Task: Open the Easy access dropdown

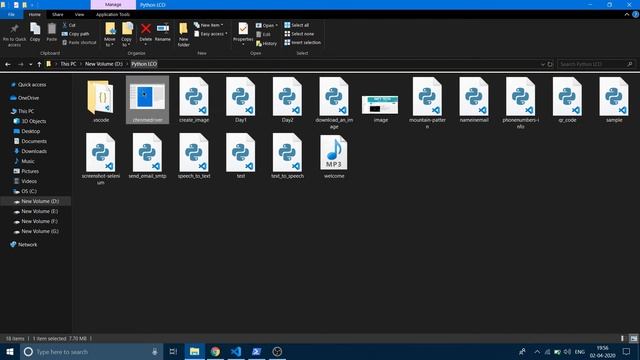Action: click(211, 34)
